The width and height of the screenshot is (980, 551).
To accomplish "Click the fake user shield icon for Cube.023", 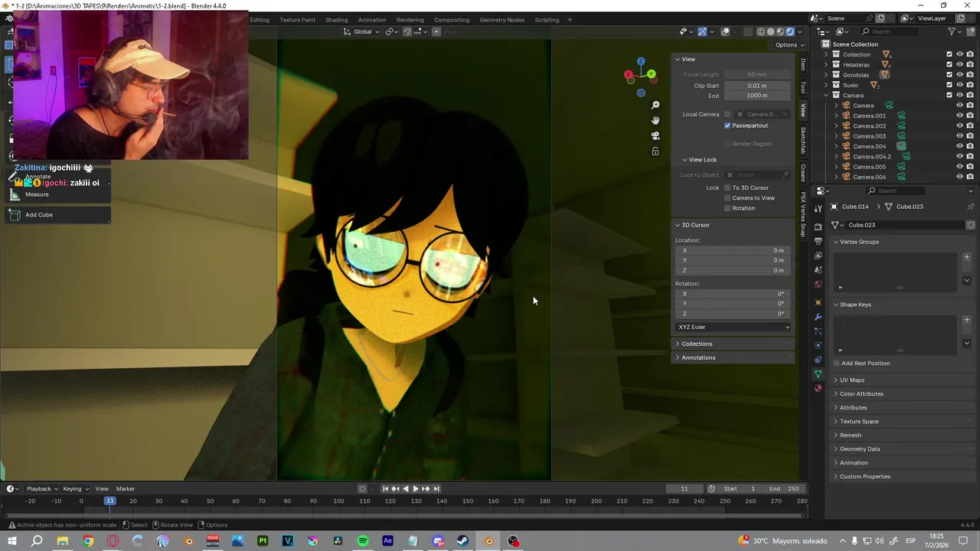I will coord(971,225).
